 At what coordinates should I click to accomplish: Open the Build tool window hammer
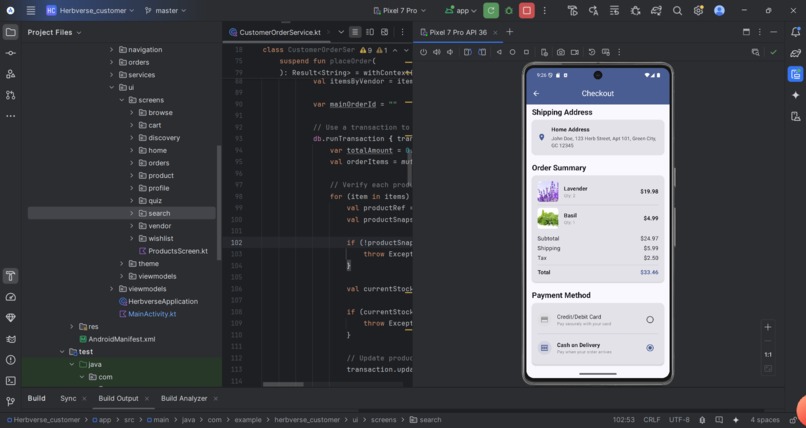(10, 276)
